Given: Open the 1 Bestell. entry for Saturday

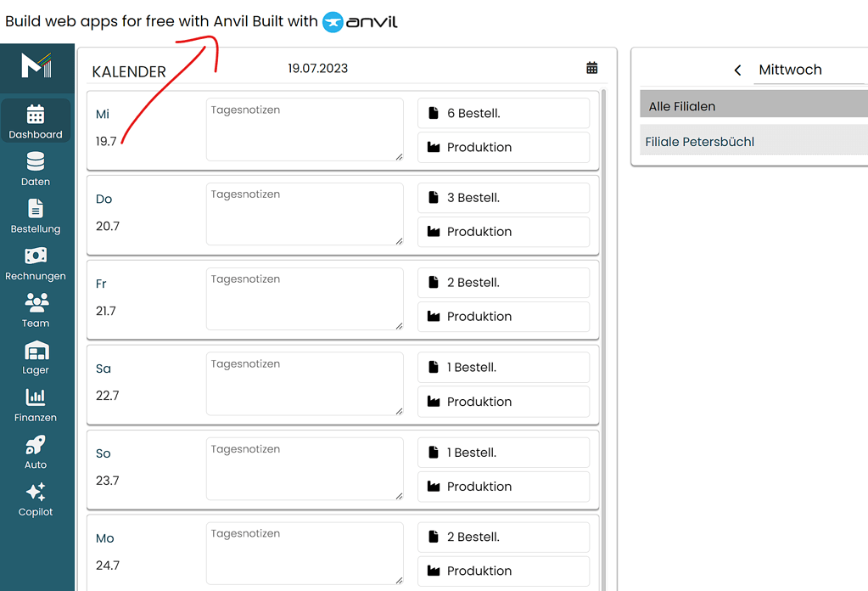Looking at the screenshot, I should tap(503, 367).
